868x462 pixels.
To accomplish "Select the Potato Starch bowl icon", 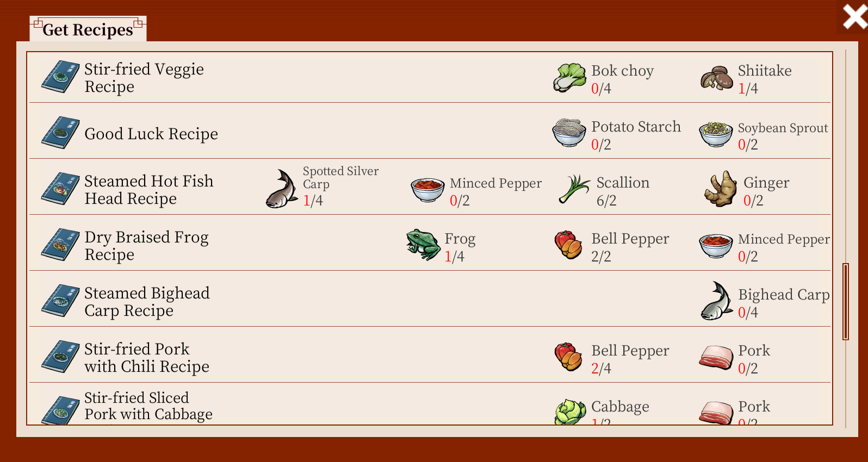I will pos(569,133).
